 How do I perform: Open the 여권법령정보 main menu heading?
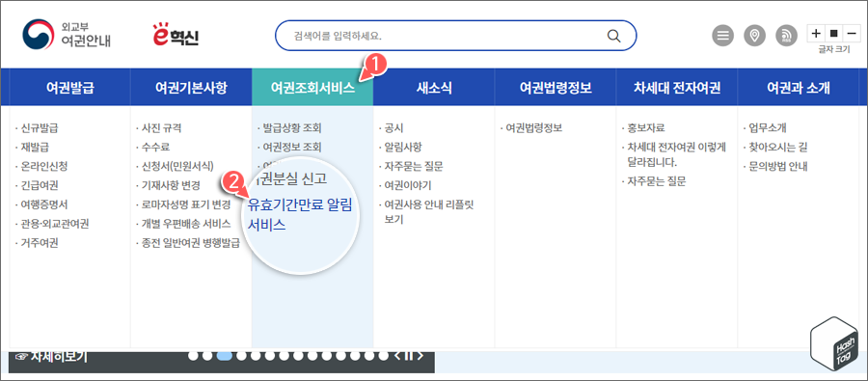[556, 88]
